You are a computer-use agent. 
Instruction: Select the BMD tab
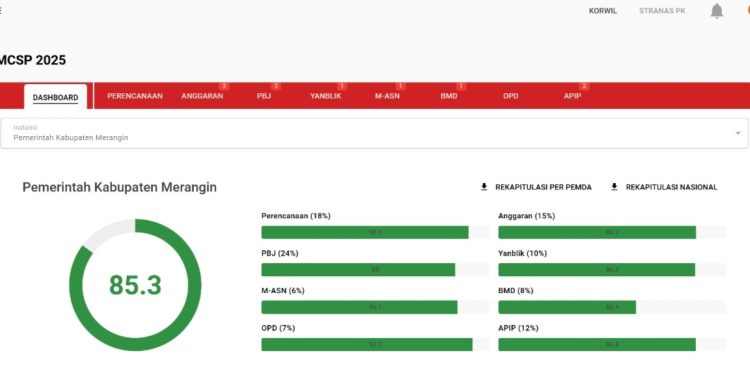coord(449,96)
